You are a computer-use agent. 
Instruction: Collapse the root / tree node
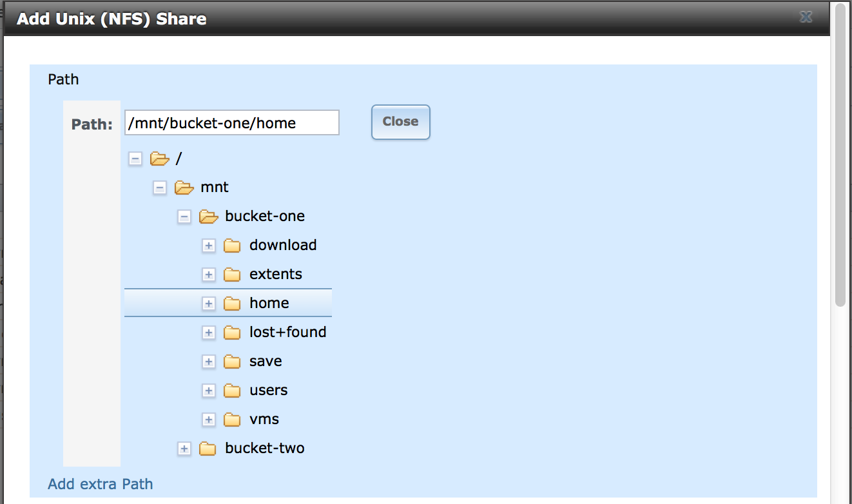tap(135, 159)
